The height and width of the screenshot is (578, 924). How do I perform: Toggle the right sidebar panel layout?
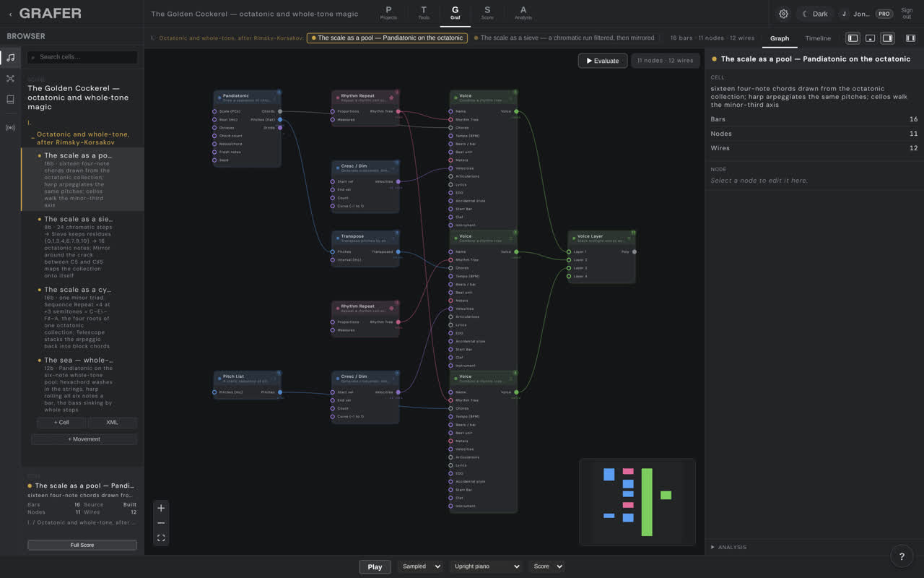pos(888,38)
